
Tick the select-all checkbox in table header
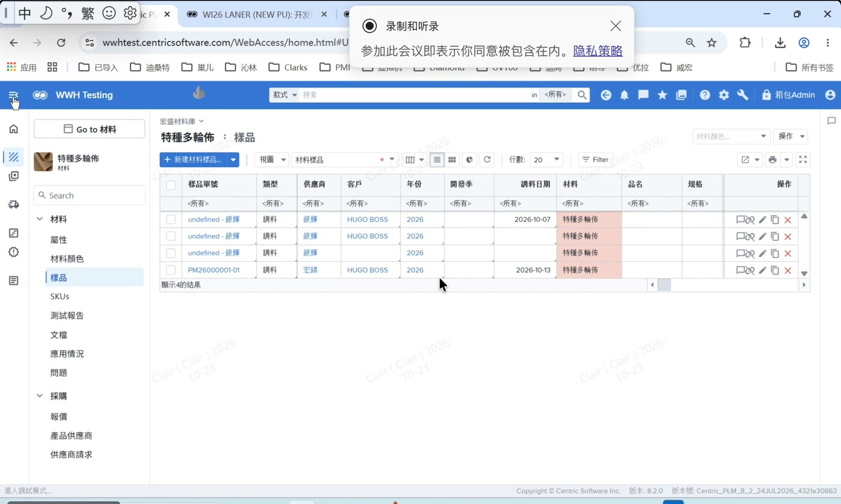(x=171, y=185)
